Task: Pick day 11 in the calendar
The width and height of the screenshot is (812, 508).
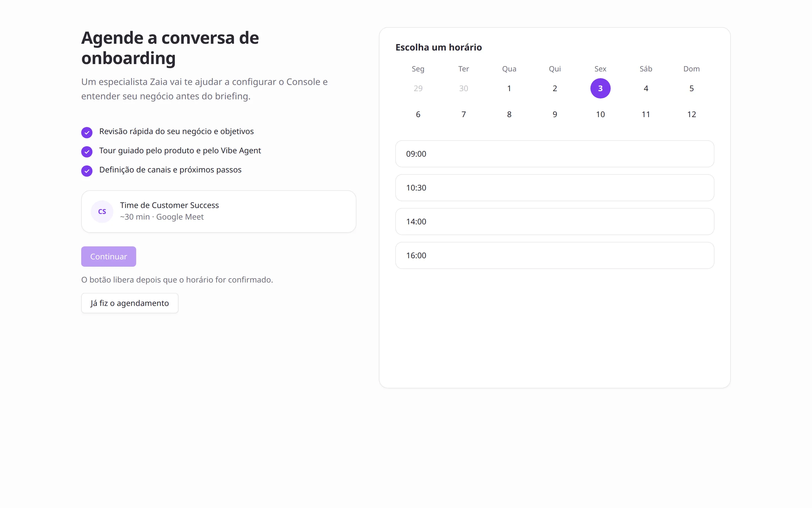Action: click(x=646, y=114)
